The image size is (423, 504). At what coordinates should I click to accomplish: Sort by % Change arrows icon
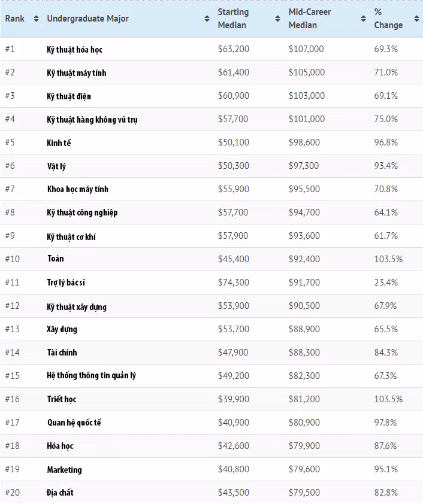point(416,19)
